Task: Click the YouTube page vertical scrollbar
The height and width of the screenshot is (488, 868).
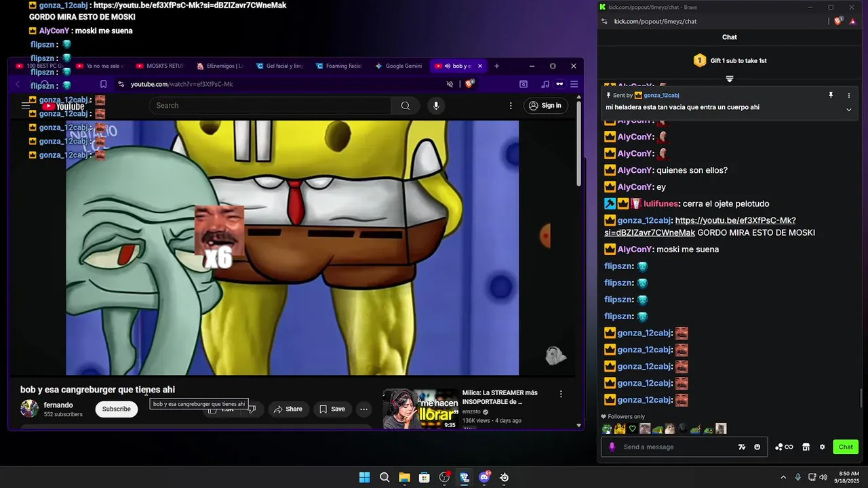Action: (x=578, y=142)
